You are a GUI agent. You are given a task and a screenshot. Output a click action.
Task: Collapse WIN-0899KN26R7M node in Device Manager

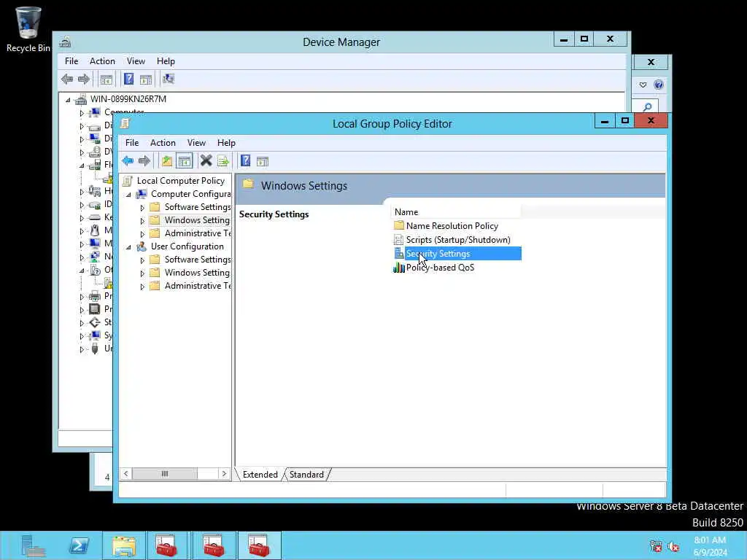pos(68,100)
